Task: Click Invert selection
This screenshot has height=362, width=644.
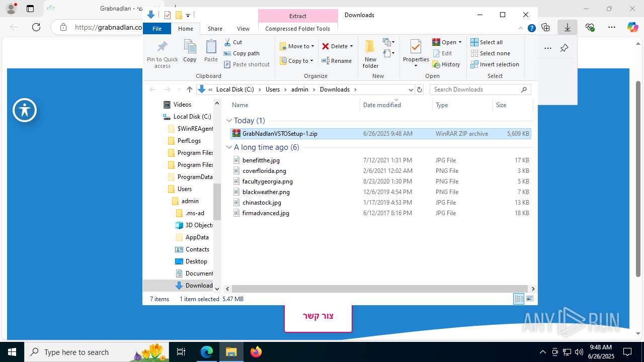Action: (x=495, y=64)
